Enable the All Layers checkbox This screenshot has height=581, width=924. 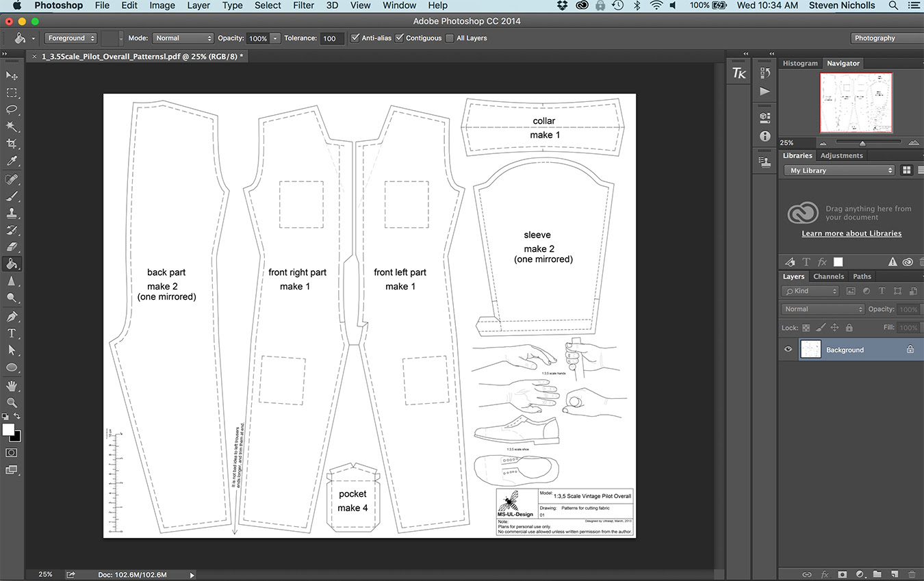tap(450, 38)
